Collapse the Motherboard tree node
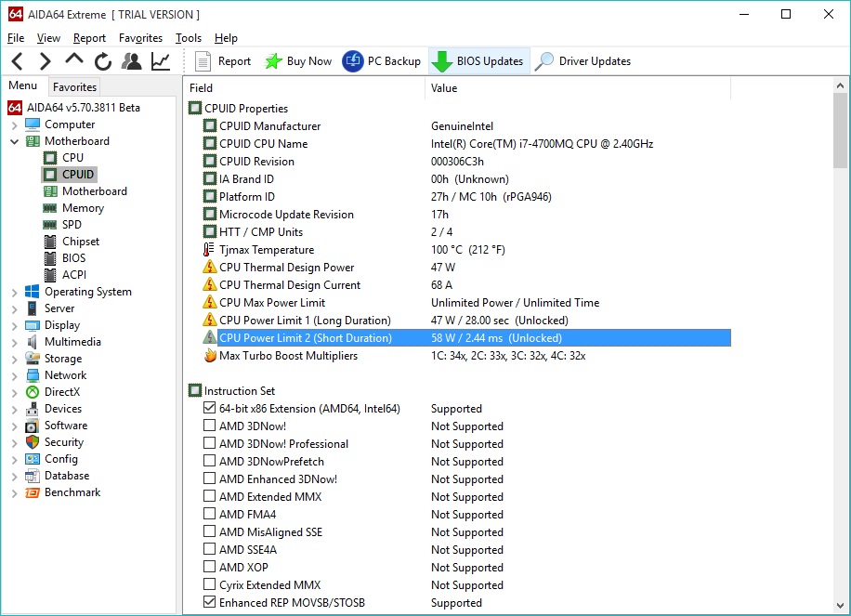The height and width of the screenshot is (616, 851). click(x=15, y=141)
